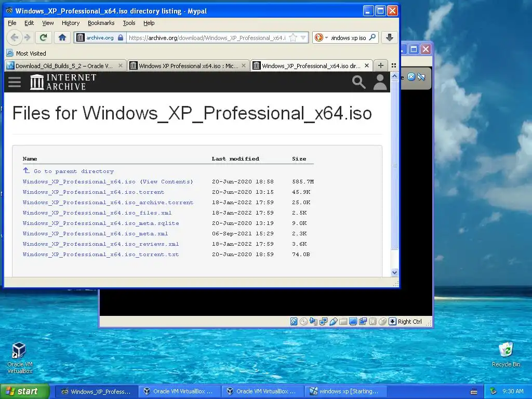
Task: Click VirtualBox recording status icon
Action: 363,321
